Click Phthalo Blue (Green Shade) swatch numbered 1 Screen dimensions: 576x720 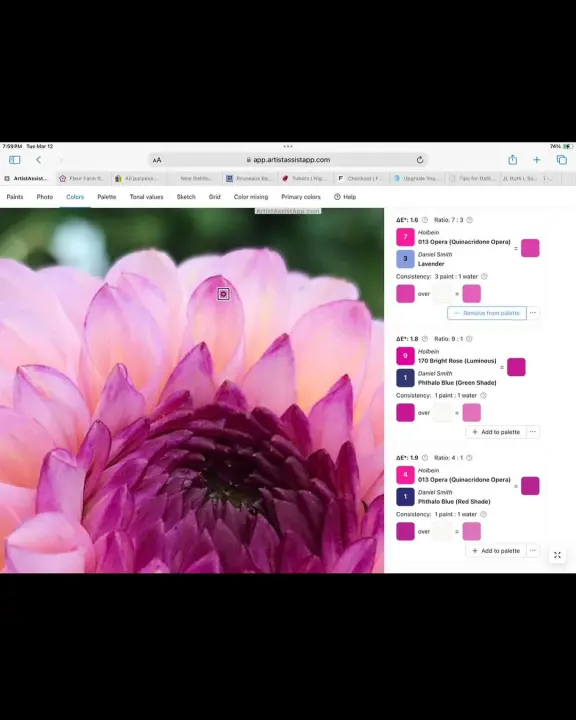[405, 377]
